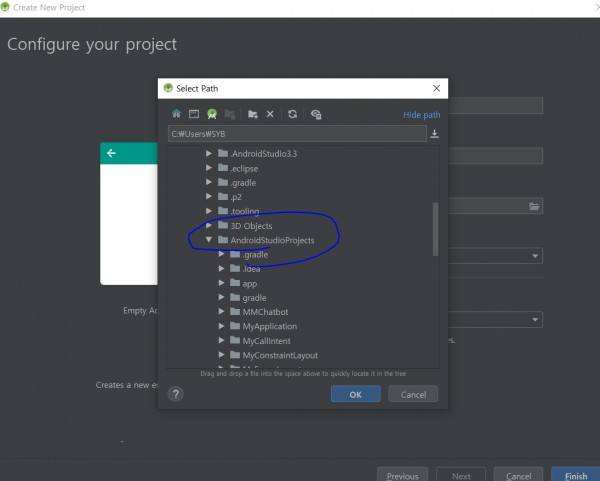This screenshot has height=481, width=600.
Task: Select the AndroidStudioProjects folder
Action: 266,240
